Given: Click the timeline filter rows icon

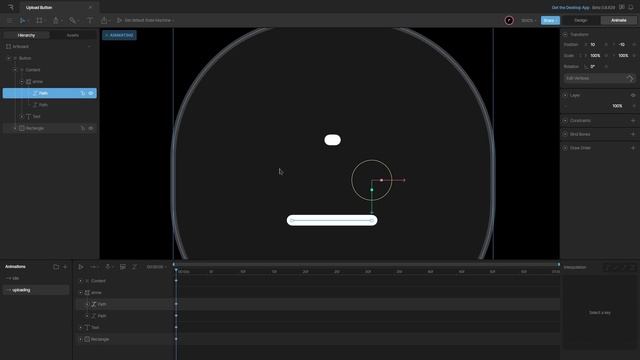Looking at the screenshot, I should 122,267.
